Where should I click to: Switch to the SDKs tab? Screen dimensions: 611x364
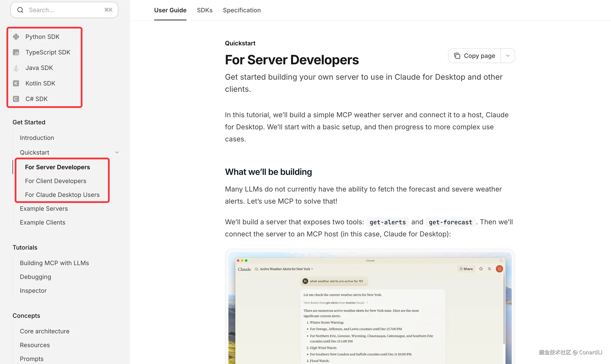204,10
